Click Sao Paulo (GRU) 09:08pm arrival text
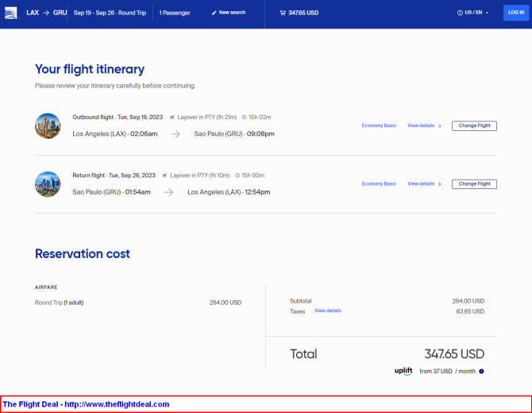The height and width of the screenshot is (413, 532). 234,134
